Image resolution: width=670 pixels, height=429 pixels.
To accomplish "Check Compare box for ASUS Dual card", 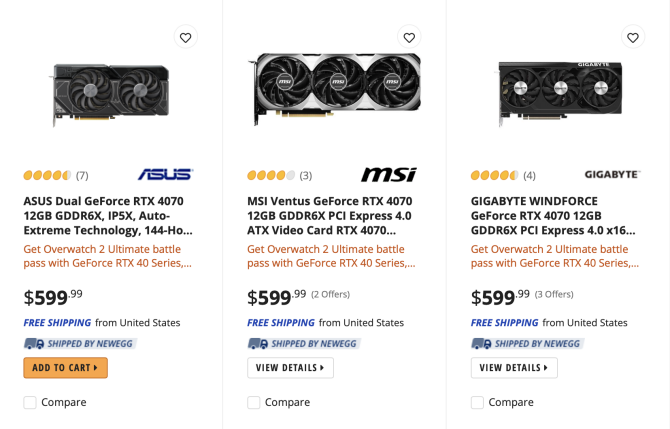I will tap(30, 402).
